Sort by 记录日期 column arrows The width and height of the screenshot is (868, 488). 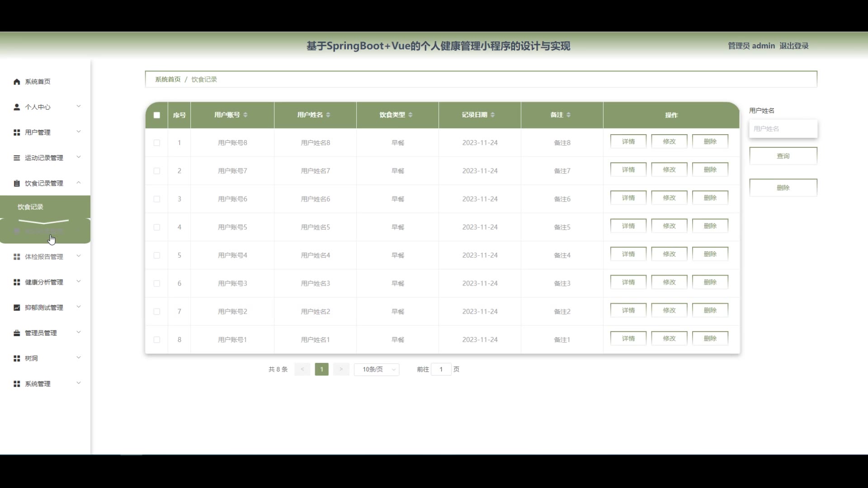[x=492, y=115]
